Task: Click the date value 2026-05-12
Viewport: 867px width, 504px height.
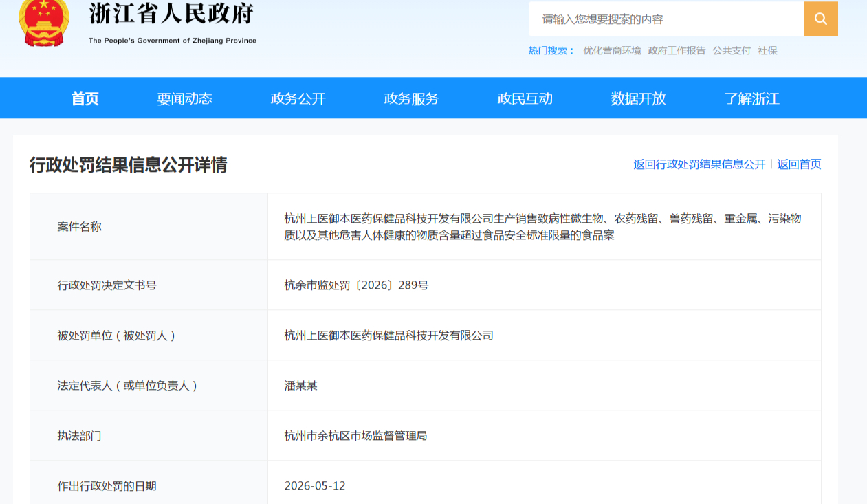Action: pos(315,485)
